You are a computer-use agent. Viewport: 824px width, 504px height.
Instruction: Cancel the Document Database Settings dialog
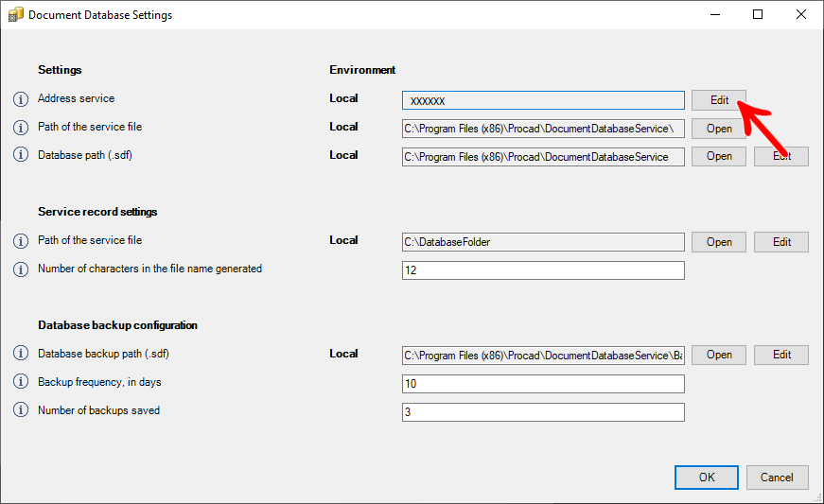tap(778, 478)
